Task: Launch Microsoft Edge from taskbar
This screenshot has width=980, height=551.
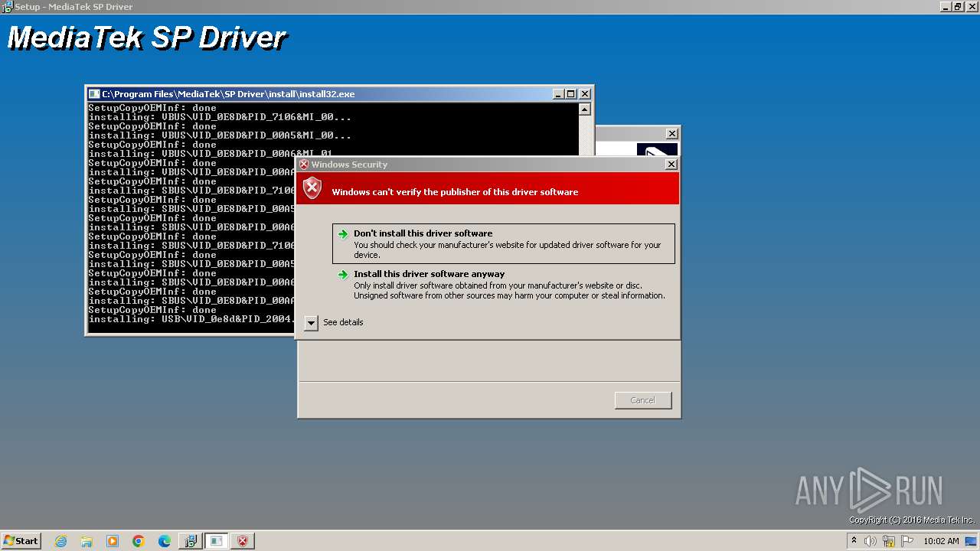Action: (x=165, y=541)
